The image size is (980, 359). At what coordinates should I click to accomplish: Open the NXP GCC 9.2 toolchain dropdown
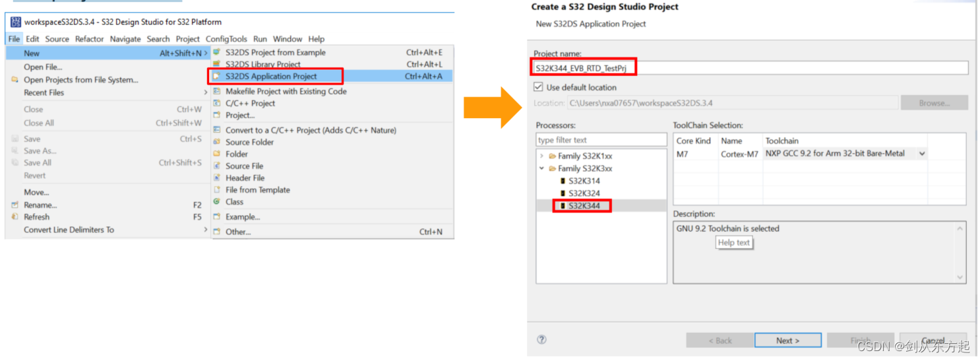[x=921, y=153]
